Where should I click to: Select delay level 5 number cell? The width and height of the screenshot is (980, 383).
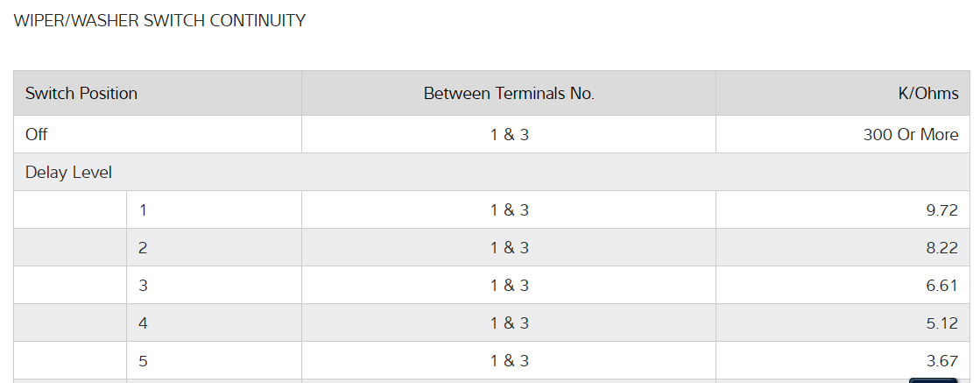coord(143,361)
